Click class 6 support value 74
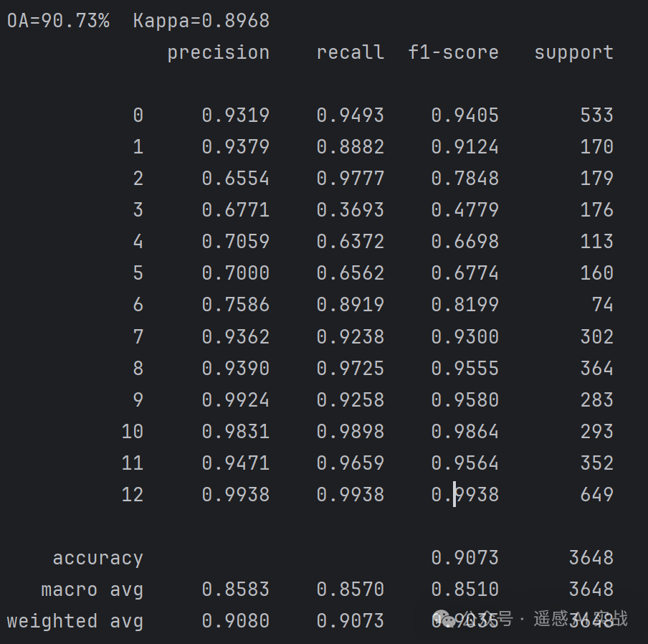The image size is (648, 644). coord(603,305)
